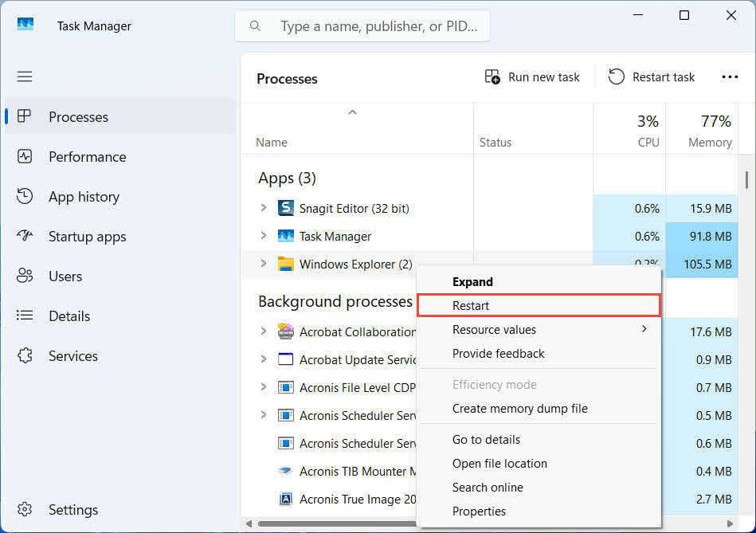756x533 pixels.
Task: Click the Users sidebar icon
Action: coord(25,276)
